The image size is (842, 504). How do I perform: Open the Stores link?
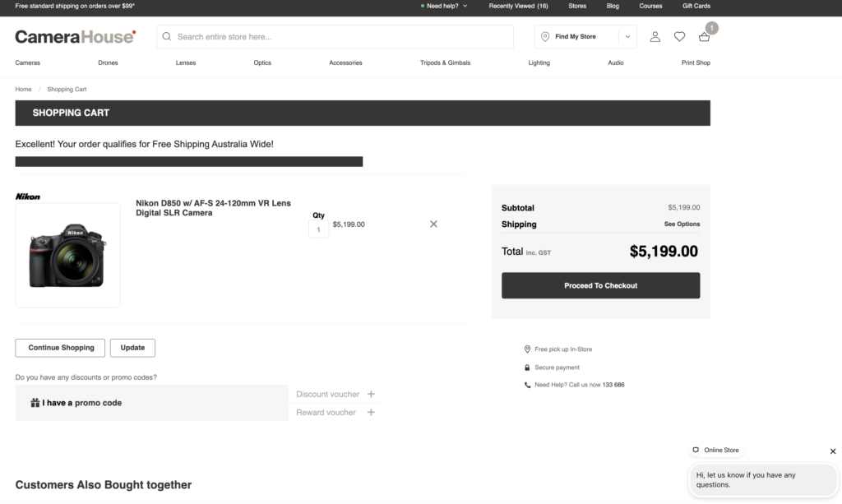pyautogui.click(x=577, y=6)
